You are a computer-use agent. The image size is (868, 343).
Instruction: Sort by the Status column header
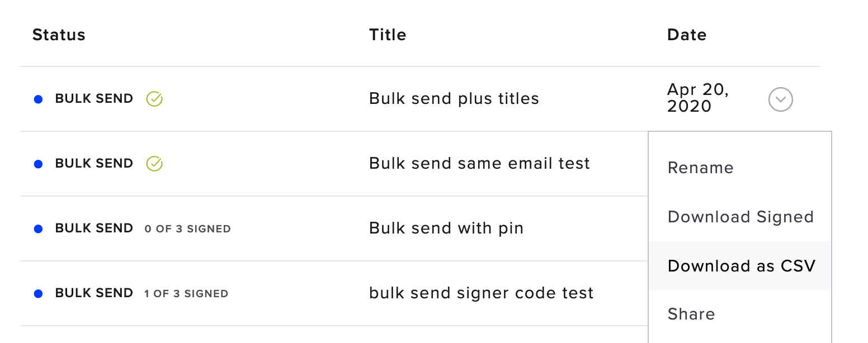(x=59, y=35)
